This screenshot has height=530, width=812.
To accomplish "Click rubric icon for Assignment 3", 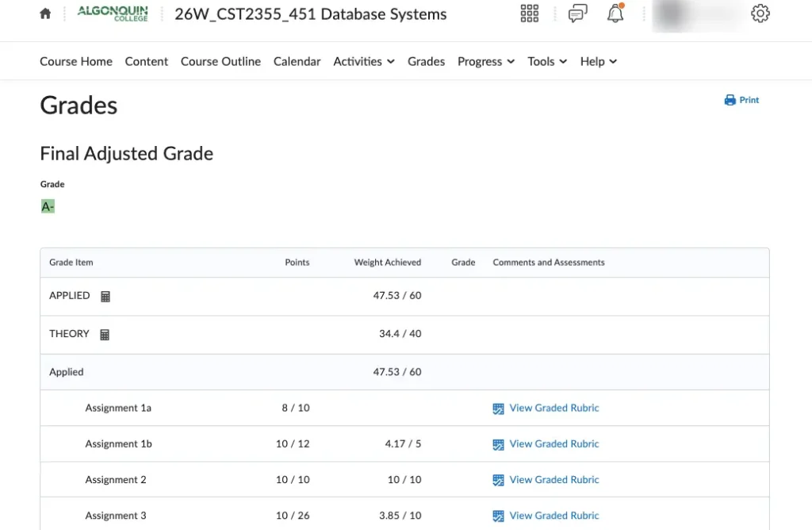I will (x=498, y=516).
